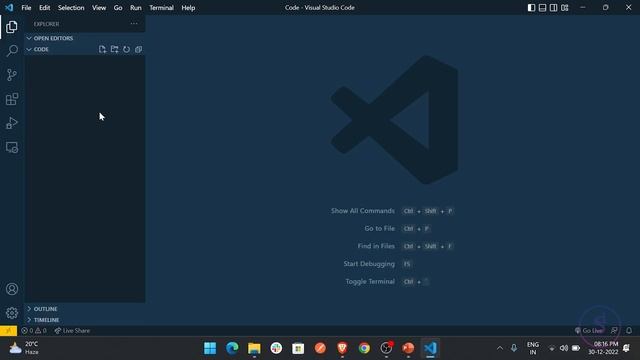Open the Extensions view
Screen dimensions: 640x360
click(12, 99)
